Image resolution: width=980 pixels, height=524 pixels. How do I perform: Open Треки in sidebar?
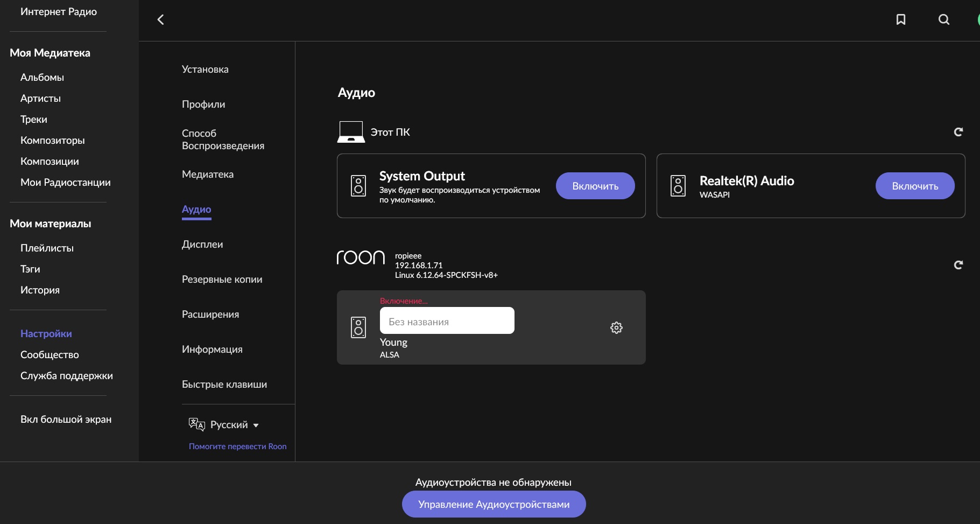point(33,120)
